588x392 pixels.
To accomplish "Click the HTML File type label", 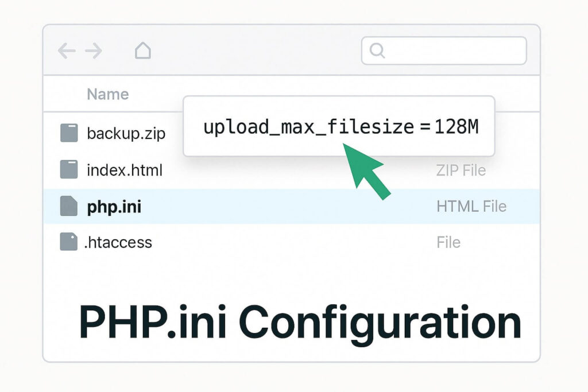I will [x=471, y=206].
